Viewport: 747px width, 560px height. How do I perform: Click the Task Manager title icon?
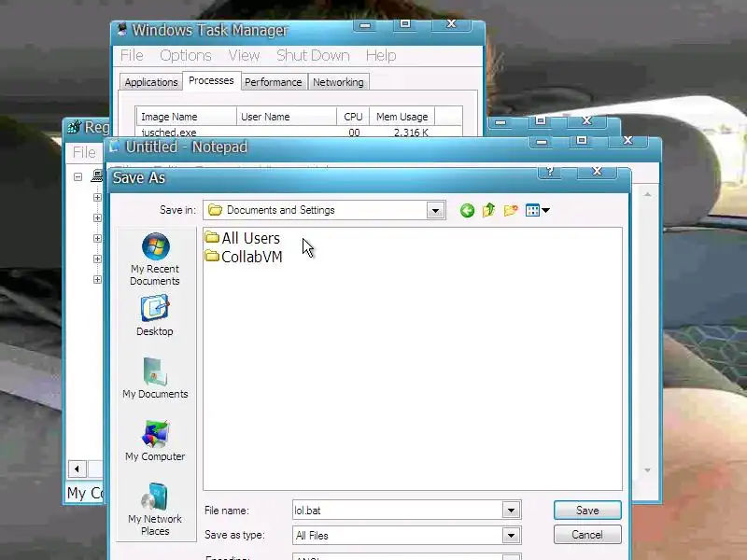[122, 29]
